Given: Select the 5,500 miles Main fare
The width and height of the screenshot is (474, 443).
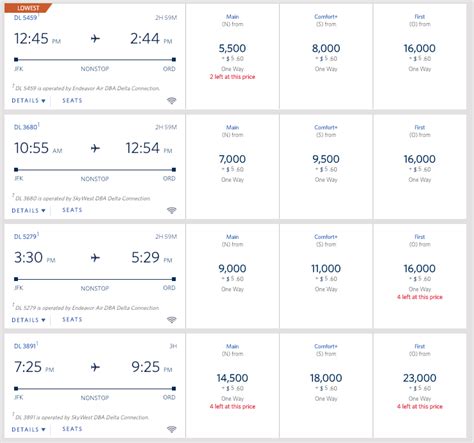Looking at the screenshot, I should (232, 56).
